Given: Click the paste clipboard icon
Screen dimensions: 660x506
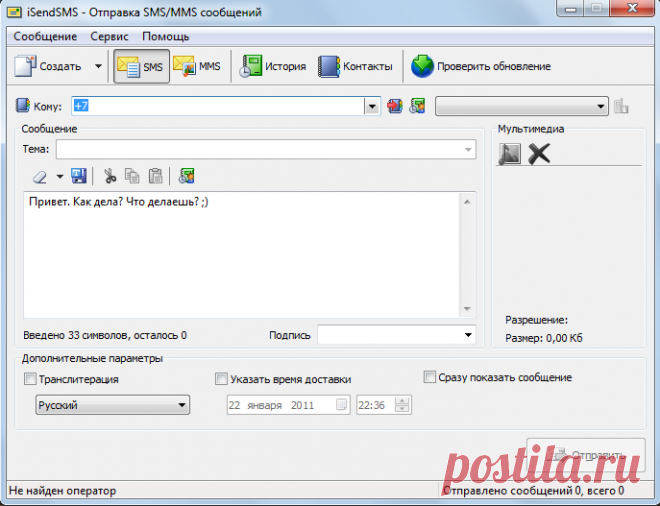Looking at the screenshot, I should [x=155, y=176].
